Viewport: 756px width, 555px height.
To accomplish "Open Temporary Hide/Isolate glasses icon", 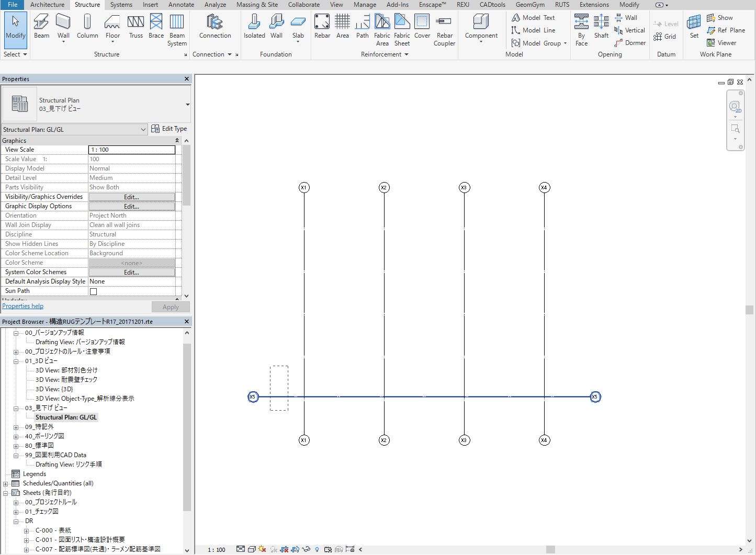I will click(306, 549).
